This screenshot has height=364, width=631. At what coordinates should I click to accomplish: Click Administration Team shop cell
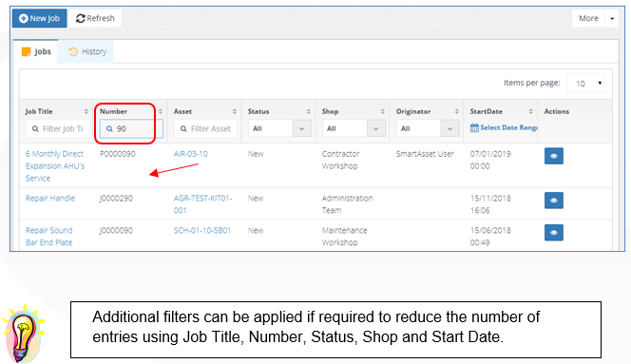coord(347,204)
